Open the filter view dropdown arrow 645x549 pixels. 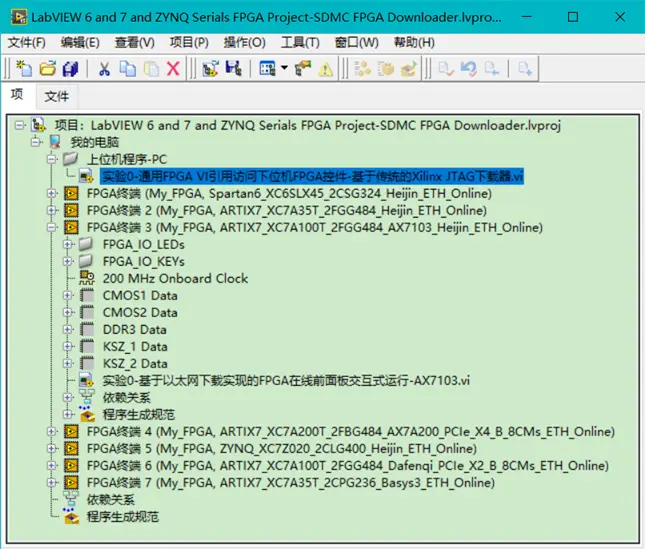click(284, 68)
